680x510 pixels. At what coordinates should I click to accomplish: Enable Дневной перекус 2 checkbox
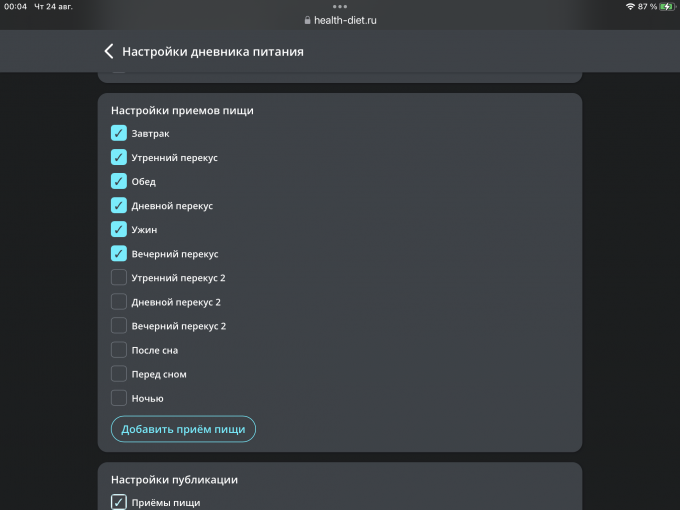coord(119,301)
